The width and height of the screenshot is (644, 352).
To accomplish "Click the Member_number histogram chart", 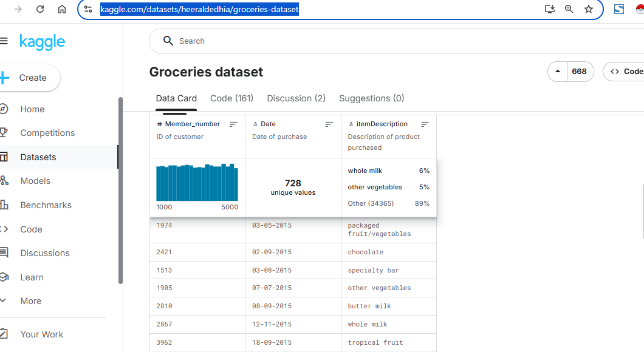I will [x=197, y=183].
